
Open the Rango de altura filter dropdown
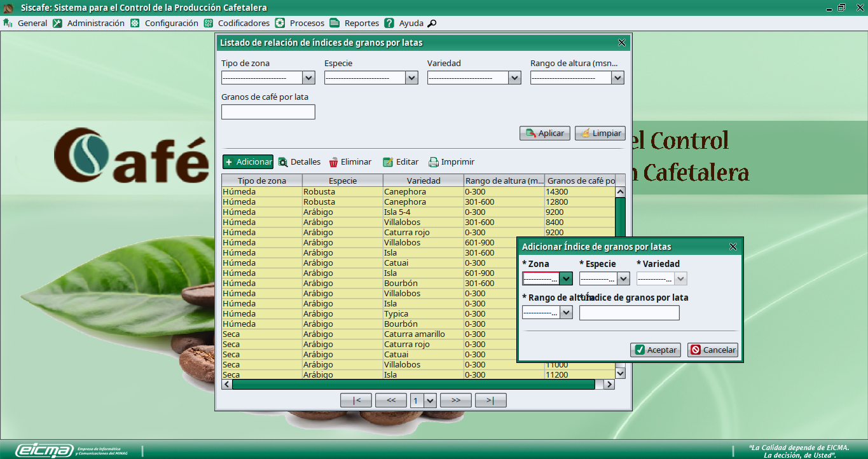(617, 78)
